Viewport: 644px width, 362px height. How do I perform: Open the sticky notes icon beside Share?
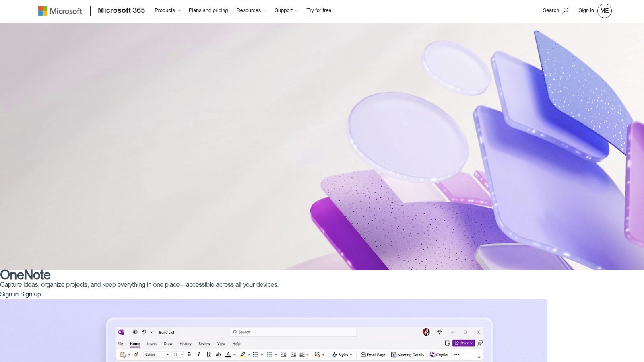coord(447,343)
